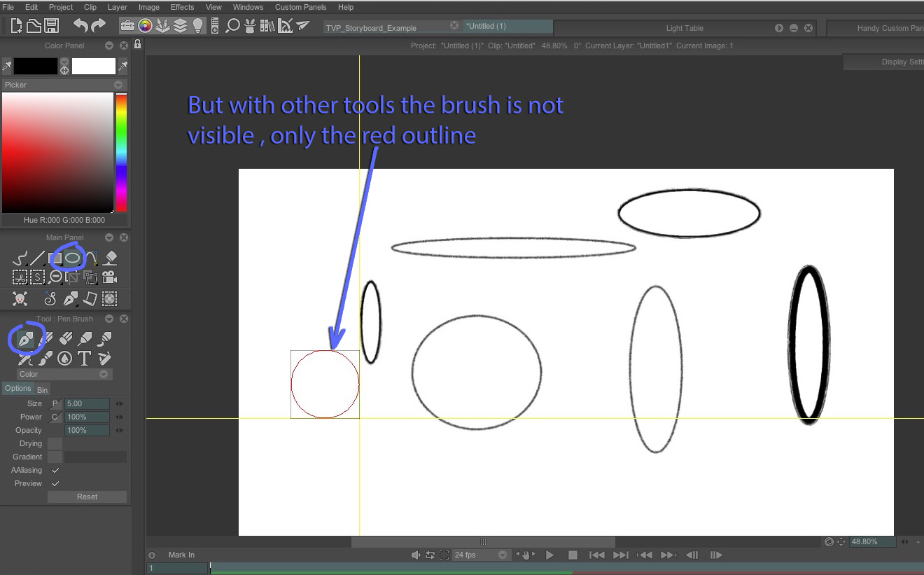Viewport: 924px width, 575px height.
Task: Select the Pen Brush tool
Action: coord(26,340)
